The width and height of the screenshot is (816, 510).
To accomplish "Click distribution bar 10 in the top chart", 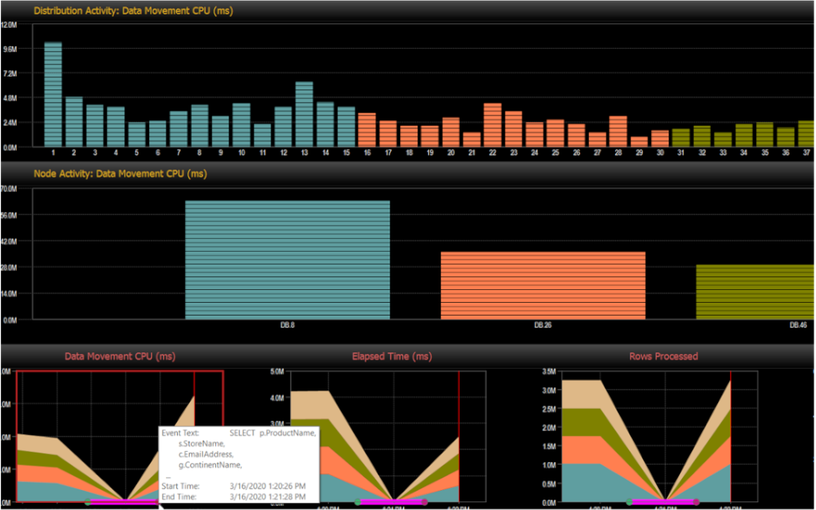I will (x=241, y=125).
